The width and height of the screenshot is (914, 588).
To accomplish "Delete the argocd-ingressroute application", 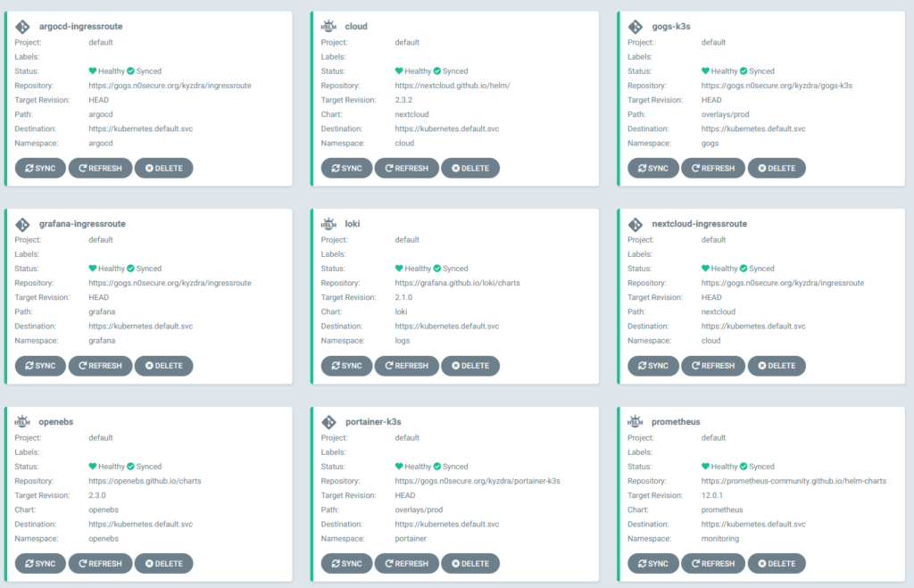I will [x=164, y=168].
